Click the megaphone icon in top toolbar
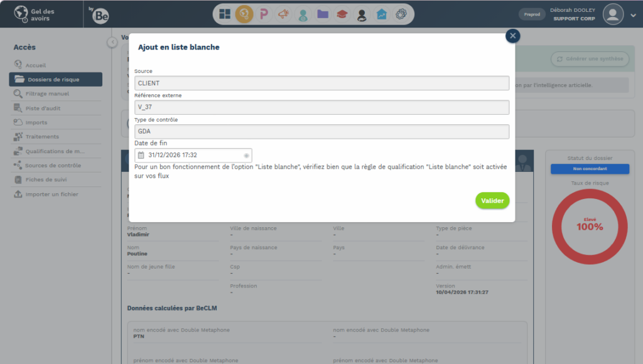 [x=283, y=14]
